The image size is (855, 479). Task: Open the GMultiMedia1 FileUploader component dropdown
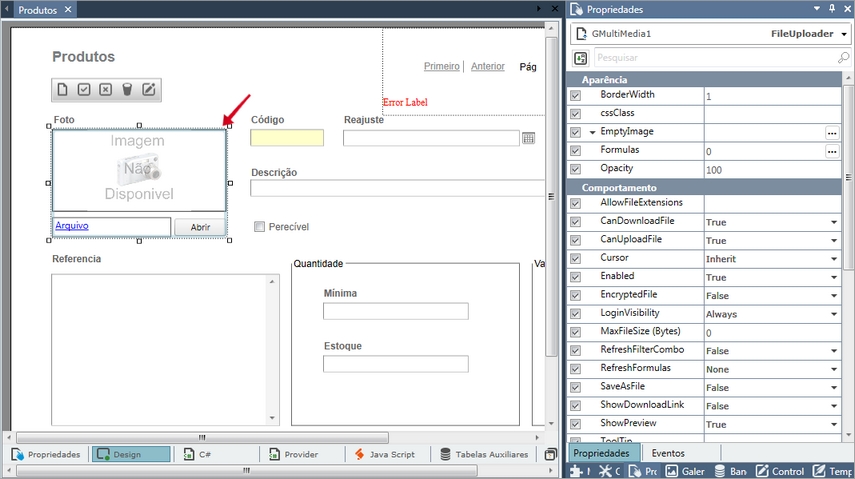click(845, 34)
